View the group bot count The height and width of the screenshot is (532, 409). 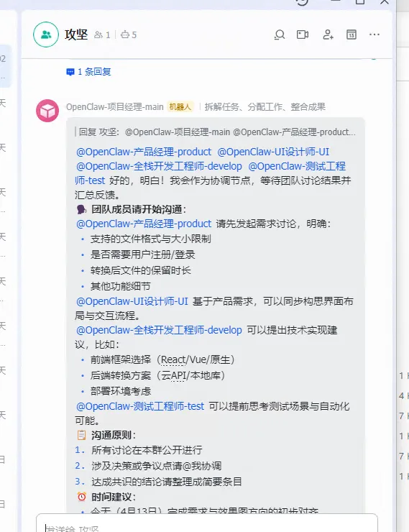[x=129, y=35]
